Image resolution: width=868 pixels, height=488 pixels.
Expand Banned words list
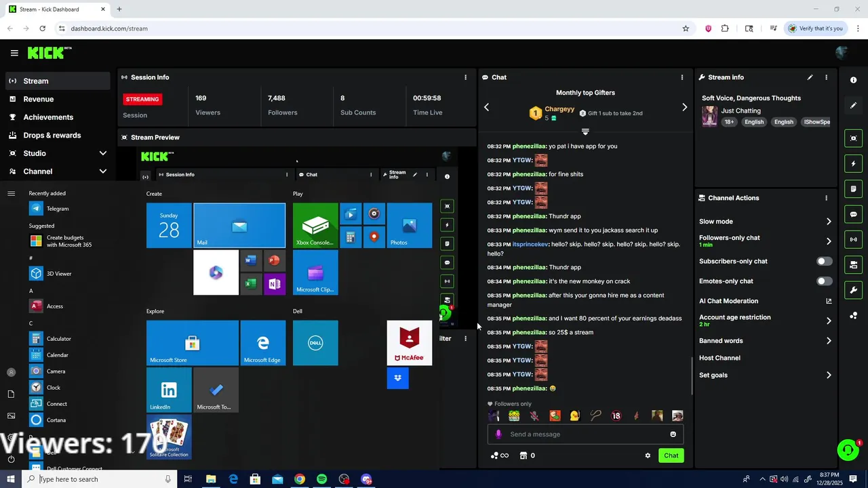(x=829, y=341)
